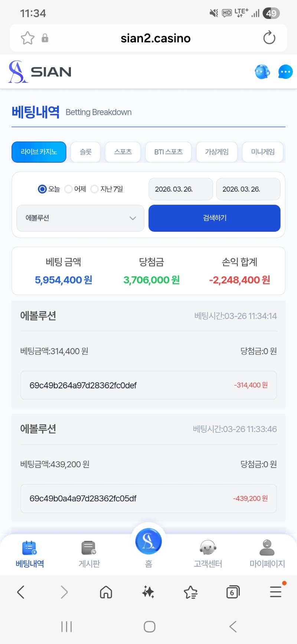This screenshot has width=297, height=644.
Task: Tap the sian2.casino address bar
Action: coord(155,38)
